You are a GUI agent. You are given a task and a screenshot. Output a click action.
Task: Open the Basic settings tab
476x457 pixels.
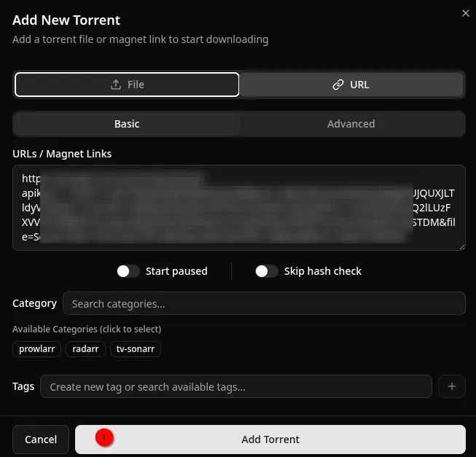[x=127, y=124]
